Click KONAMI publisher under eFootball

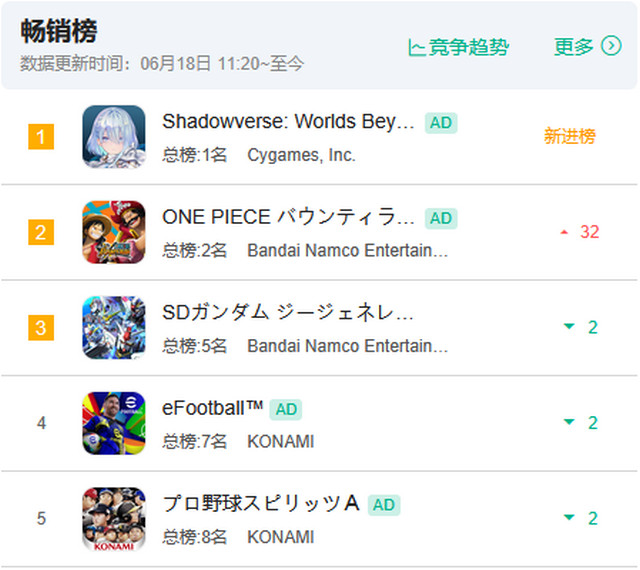pos(281,441)
